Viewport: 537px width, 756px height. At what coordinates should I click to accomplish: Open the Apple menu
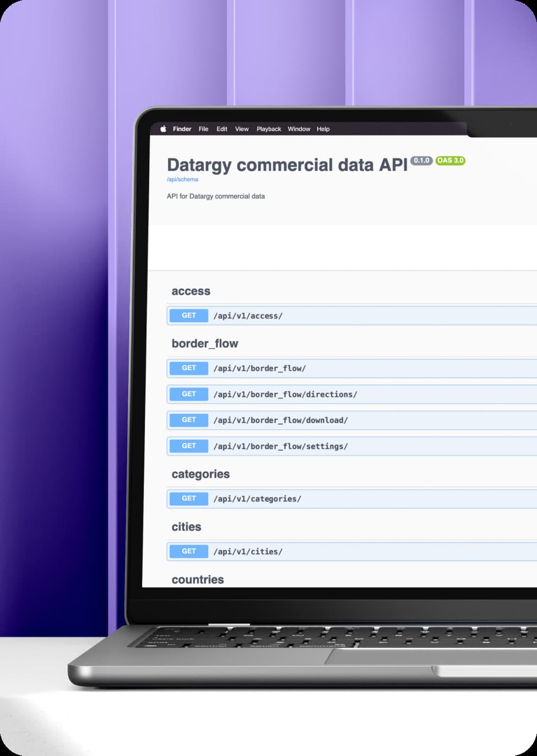pos(162,128)
